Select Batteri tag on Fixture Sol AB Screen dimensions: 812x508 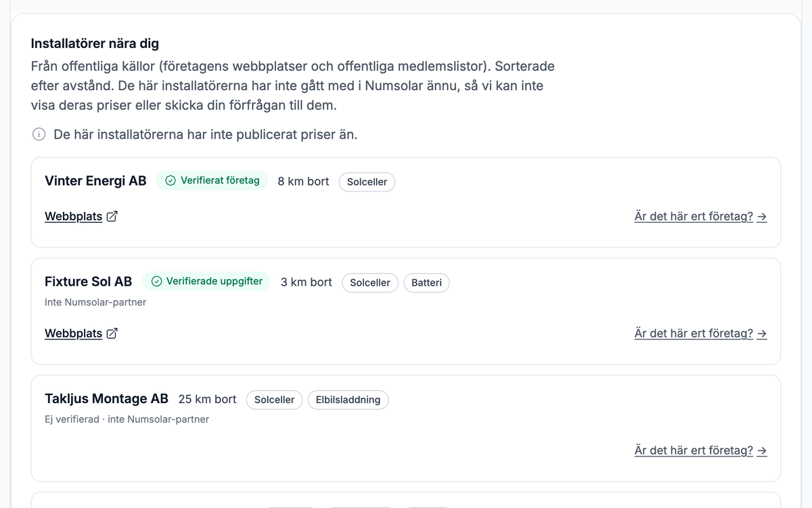426,282
